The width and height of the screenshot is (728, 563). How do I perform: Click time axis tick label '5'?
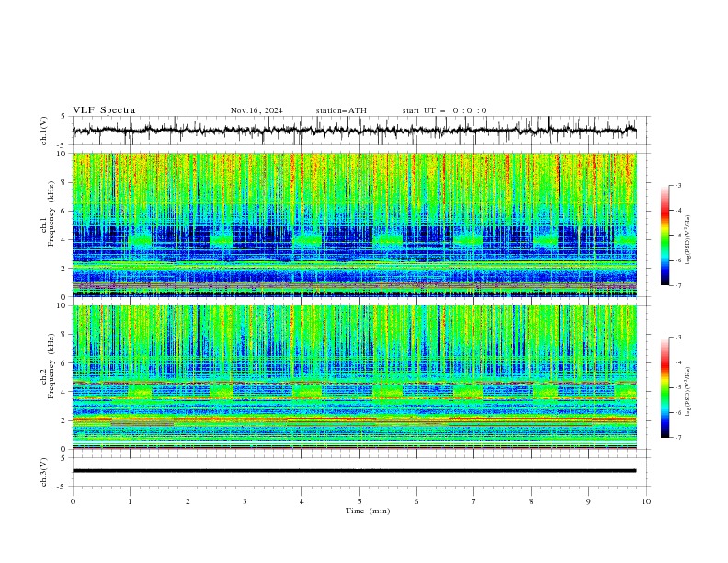359,501
